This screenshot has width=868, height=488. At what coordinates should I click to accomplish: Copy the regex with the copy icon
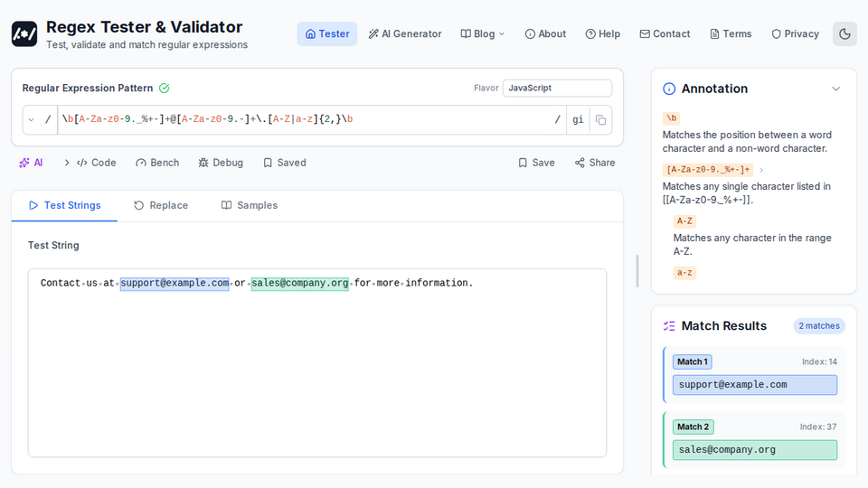click(x=600, y=119)
